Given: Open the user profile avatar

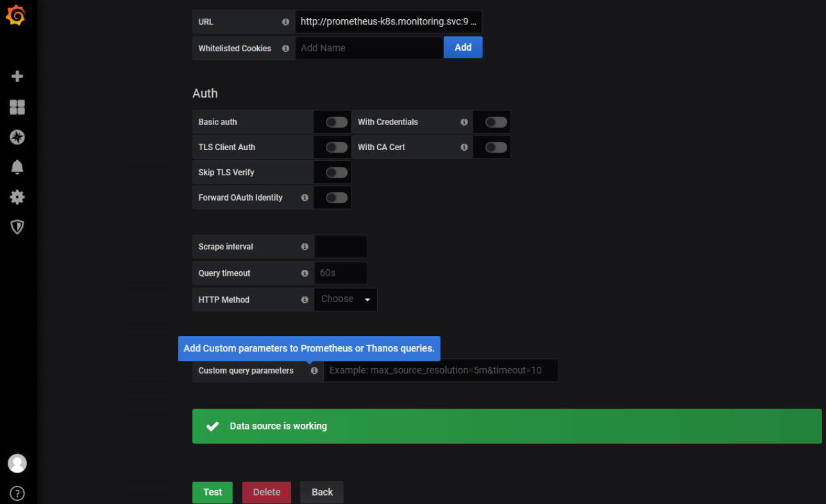Looking at the screenshot, I should point(17,463).
